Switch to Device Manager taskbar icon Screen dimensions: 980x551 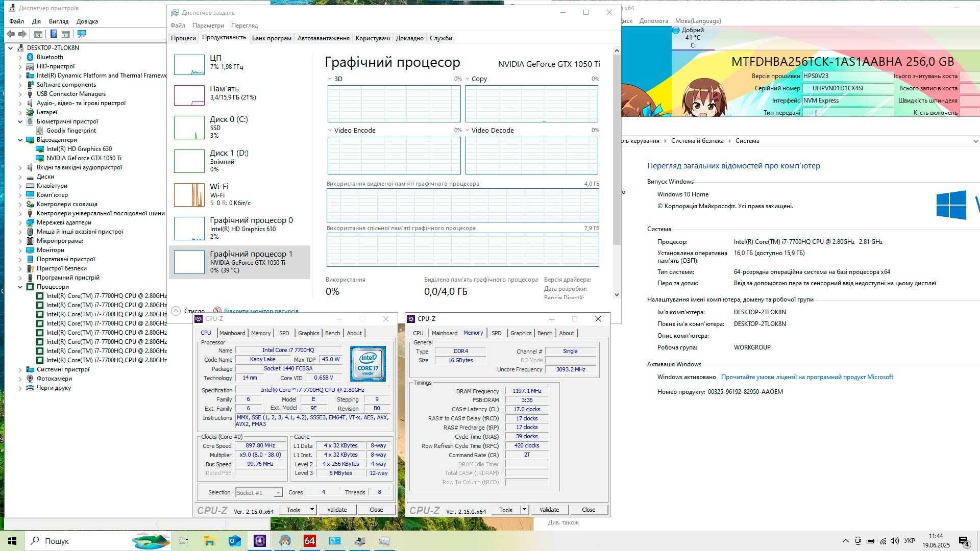click(359, 541)
